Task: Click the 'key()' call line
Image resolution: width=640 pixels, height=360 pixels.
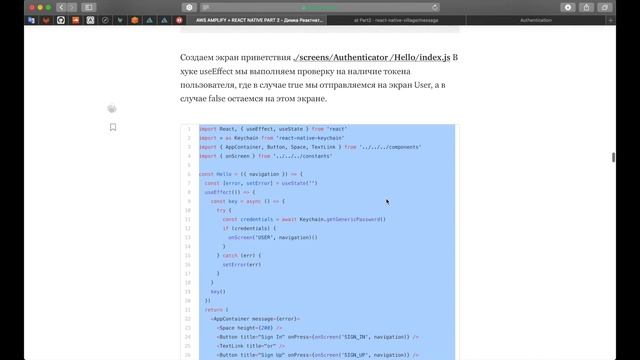Action: tap(218, 291)
